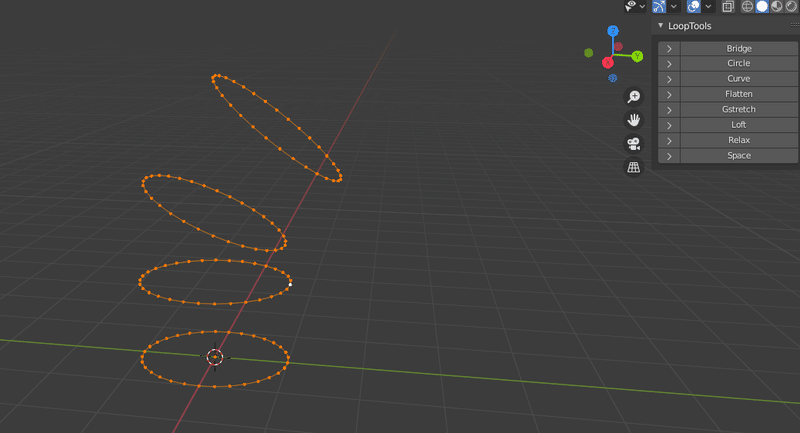Click the negative X axis gizmo dot
The height and width of the screenshot is (433, 800).
click(x=618, y=46)
